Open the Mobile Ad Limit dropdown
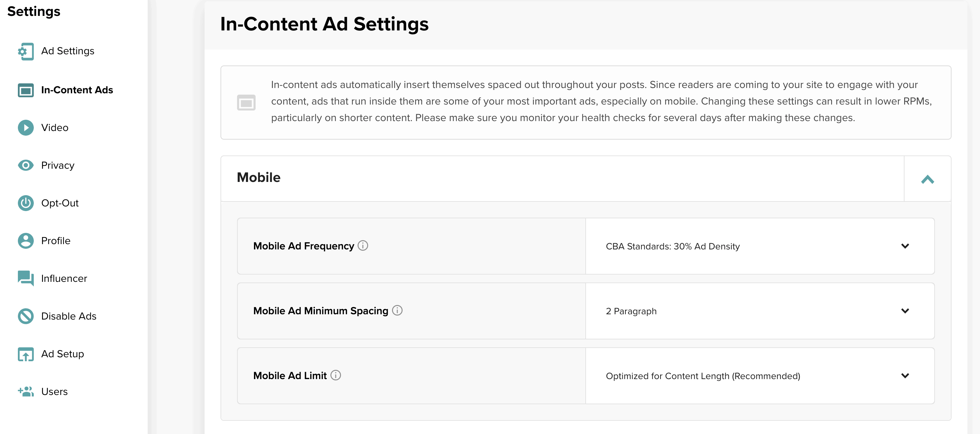980x434 pixels. pos(906,375)
